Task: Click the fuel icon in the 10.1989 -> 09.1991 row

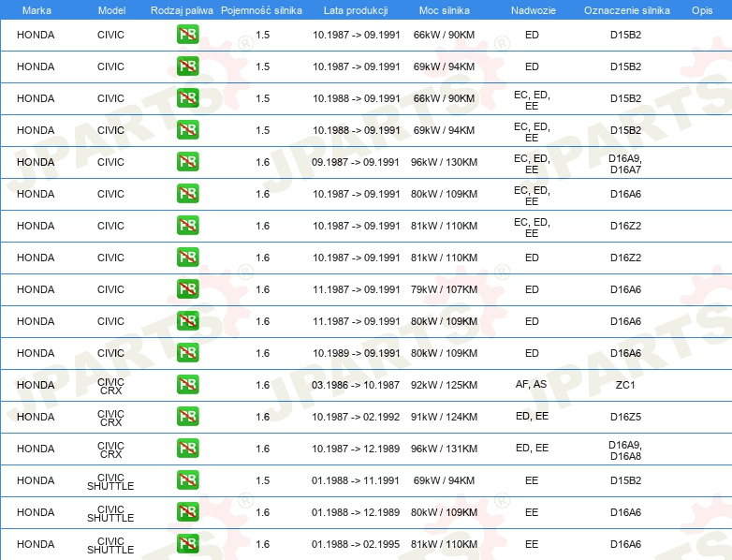Action: point(187,353)
